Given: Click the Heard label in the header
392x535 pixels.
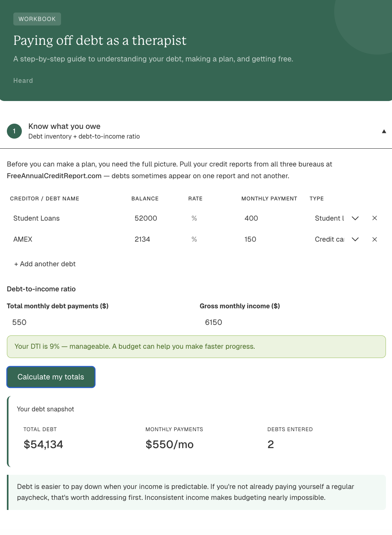Looking at the screenshot, I should click(x=23, y=80).
